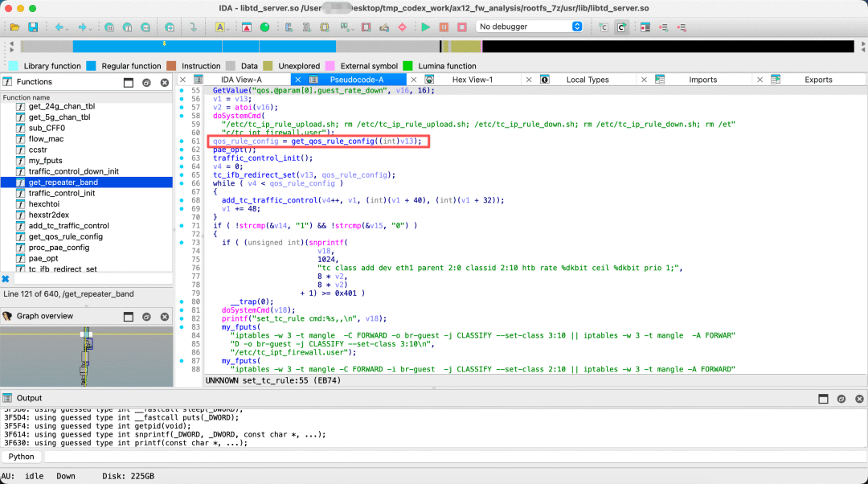The image size is (868, 484).
Task: Toggle breakpoint dot on line 80
Action: coord(182,301)
